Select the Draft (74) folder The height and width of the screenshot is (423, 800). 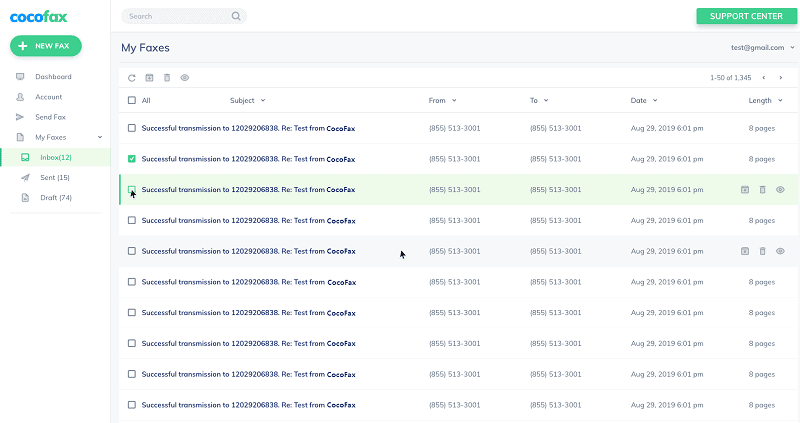click(56, 197)
